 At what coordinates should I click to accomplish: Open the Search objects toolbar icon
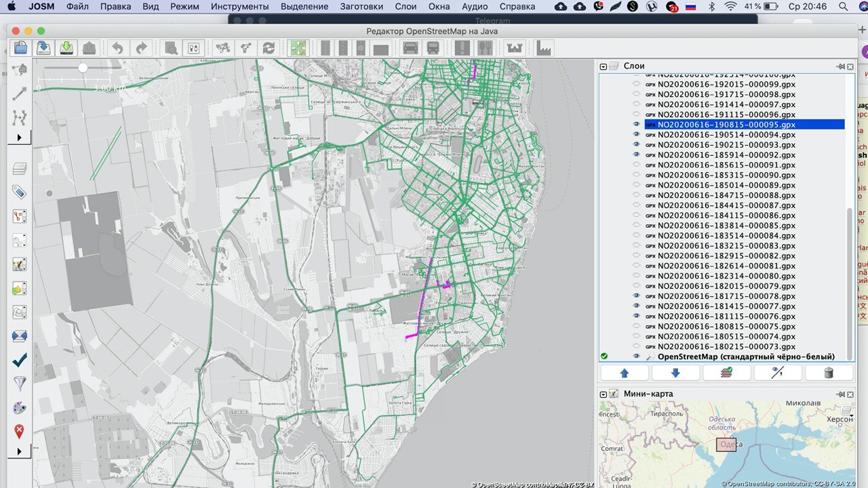pyautogui.click(x=171, y=48)
